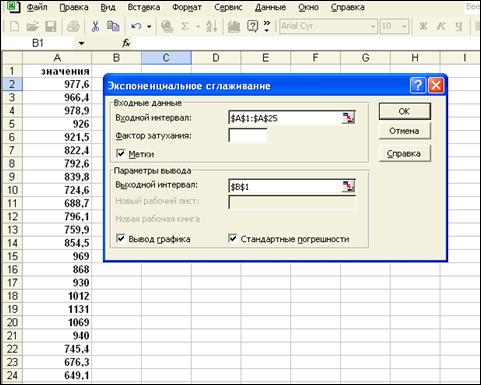
Task: Collapse dialog via Входной интервал range selector
Action: pos(348,118)
